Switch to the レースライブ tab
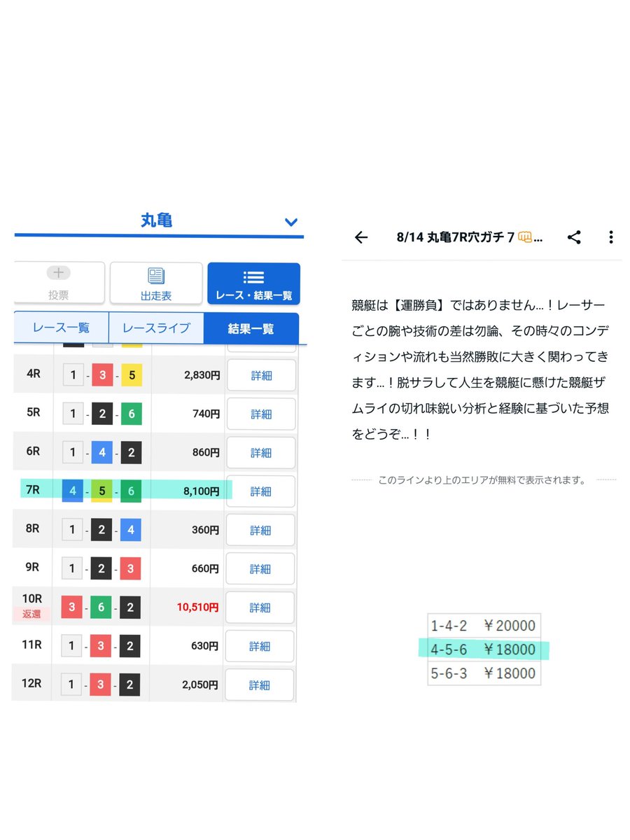Viewport: 630px width, 840px height. click(x=156, y=328)
